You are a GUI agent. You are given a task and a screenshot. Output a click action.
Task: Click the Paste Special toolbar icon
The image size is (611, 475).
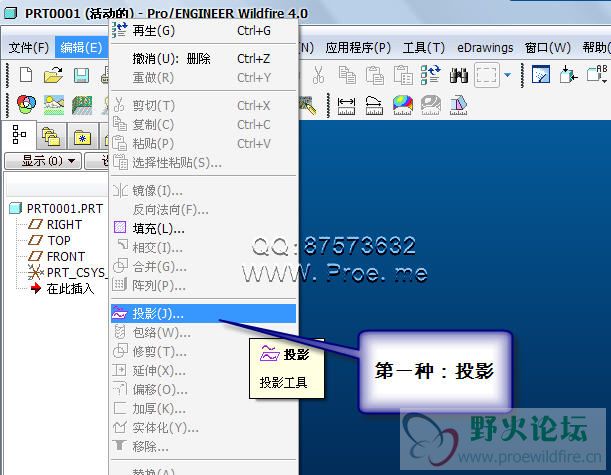pos(403,75)
